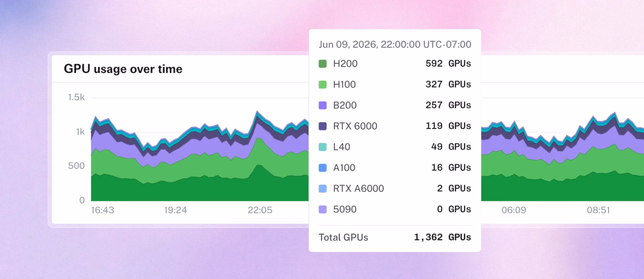Click the tooltip timestamp 'Jun 09, 2026, 22:00:00 UTC-07:00'

click(395, 44)
